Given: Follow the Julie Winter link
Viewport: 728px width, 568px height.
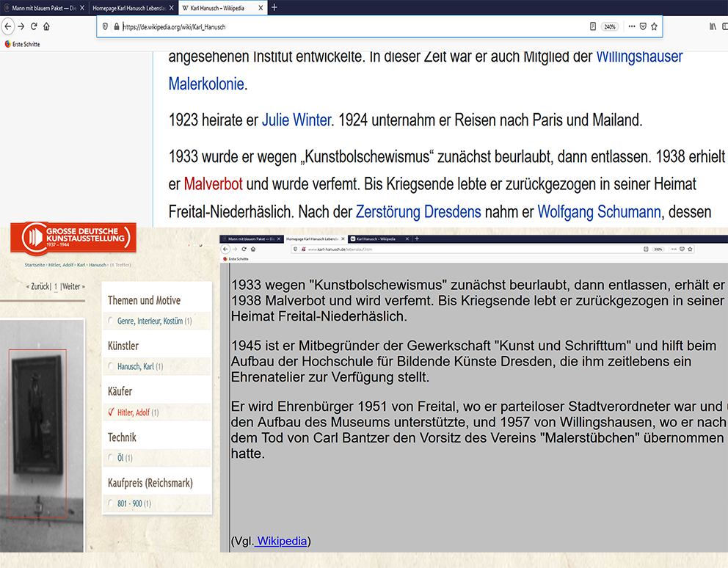Looking at the screenshot, I should pos(296,120).
